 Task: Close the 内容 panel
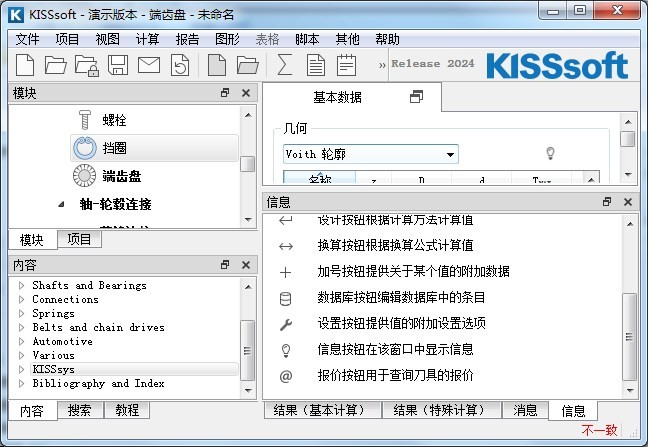[245, 265]
